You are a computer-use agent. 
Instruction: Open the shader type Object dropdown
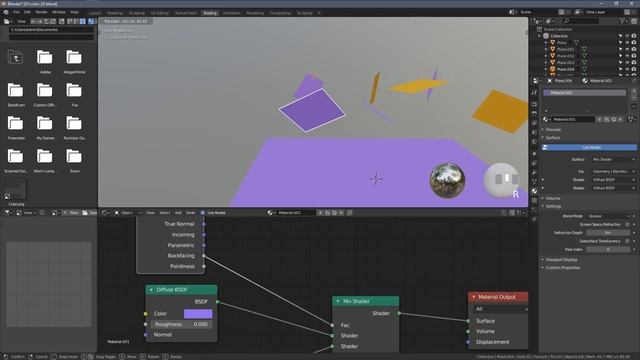click(x=128, y=213)
